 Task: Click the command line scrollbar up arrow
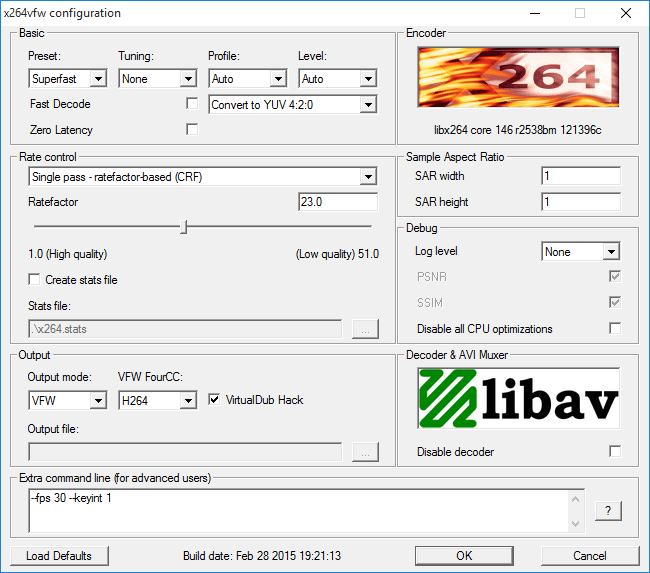tap(576, 499)
